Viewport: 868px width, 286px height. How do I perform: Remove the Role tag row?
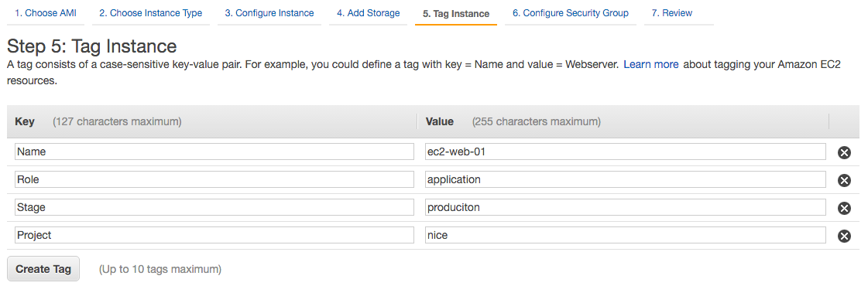pos(844,180)
